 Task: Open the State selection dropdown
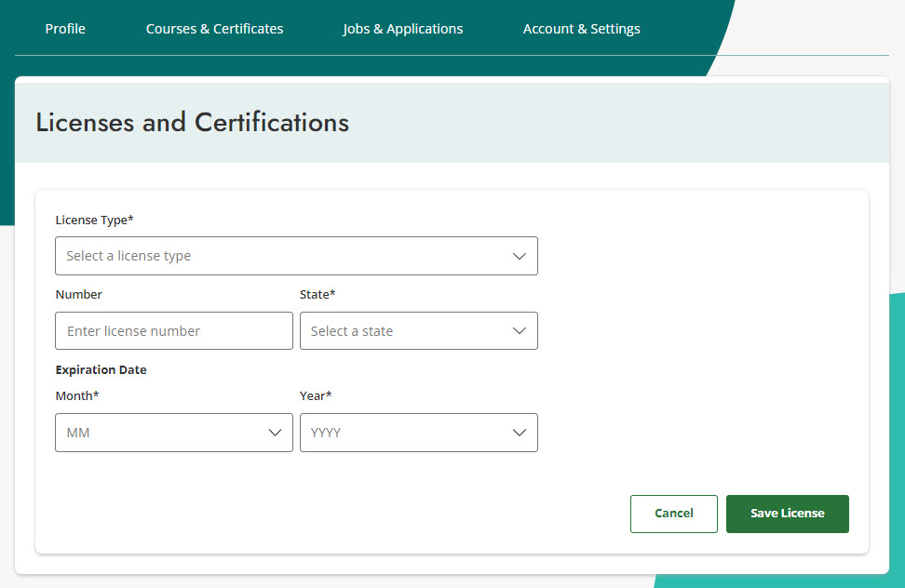(x=419, y=330)
